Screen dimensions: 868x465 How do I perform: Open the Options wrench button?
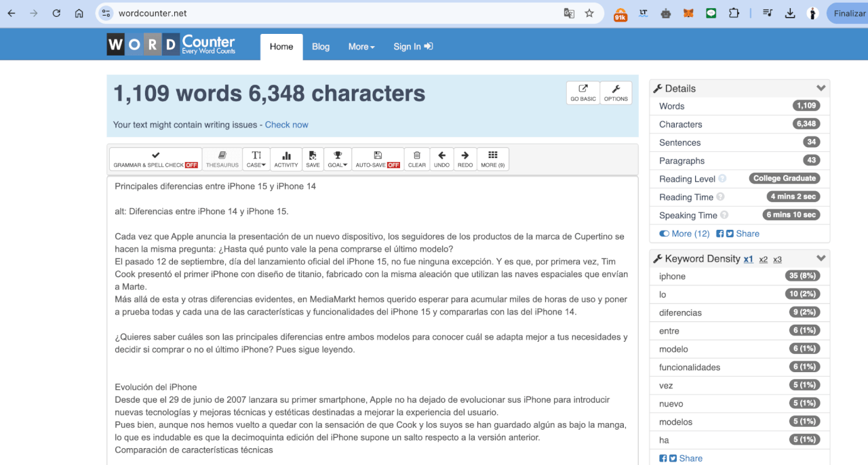click(x=616, y=93)
